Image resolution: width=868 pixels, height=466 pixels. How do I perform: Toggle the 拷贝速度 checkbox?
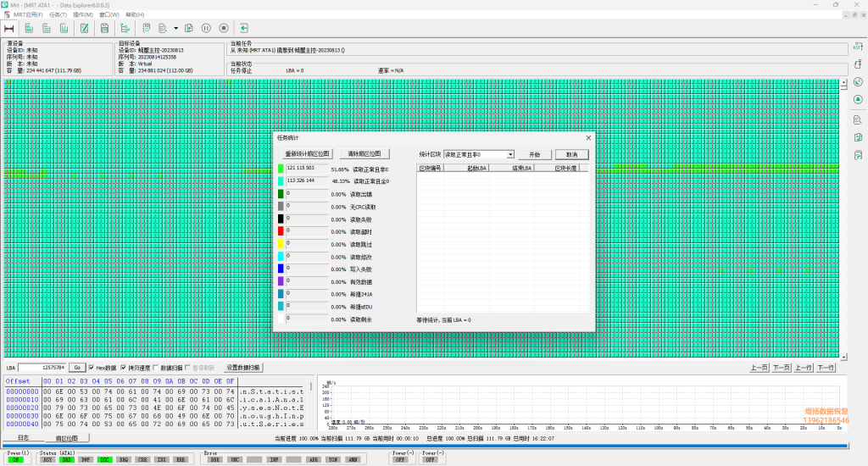pos(124,368)
